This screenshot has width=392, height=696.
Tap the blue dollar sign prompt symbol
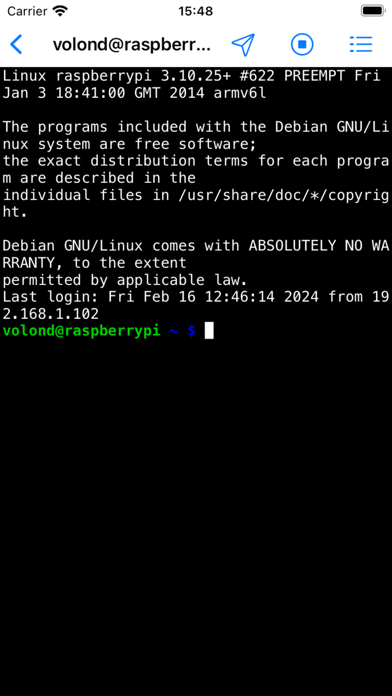pos(191,331)
